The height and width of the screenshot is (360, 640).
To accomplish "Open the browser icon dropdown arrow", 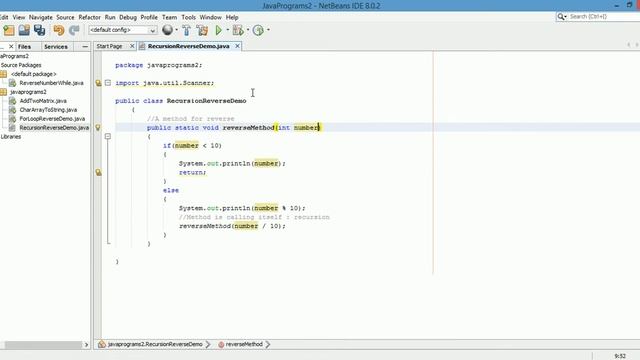I will (176, 30).
